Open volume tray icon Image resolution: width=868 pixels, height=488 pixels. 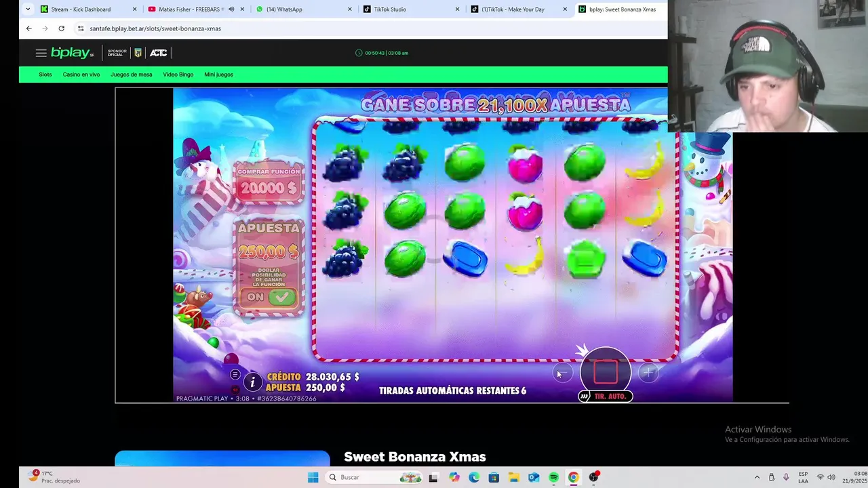point(831,477)
